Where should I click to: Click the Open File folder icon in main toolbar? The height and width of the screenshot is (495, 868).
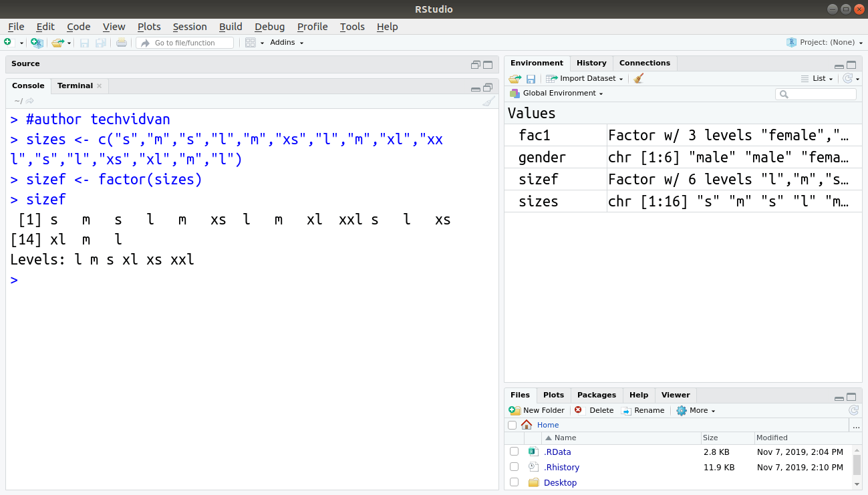click(57, 42)
